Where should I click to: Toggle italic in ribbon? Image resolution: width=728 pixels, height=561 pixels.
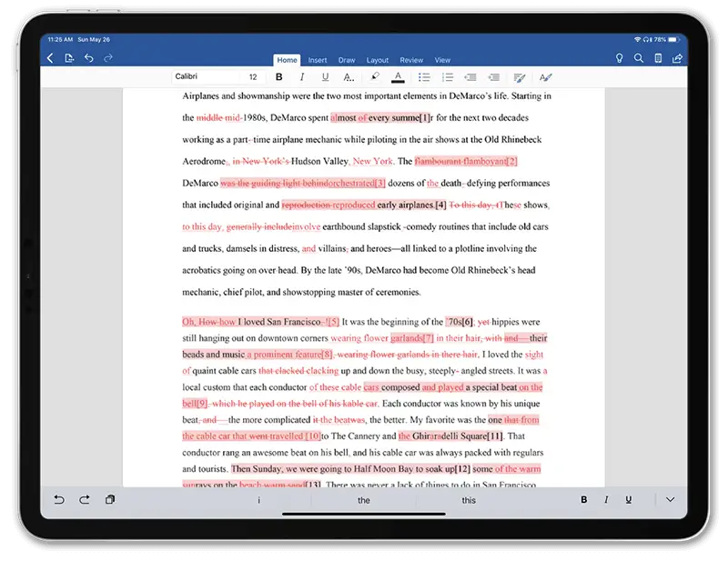pyautogui.click(x=302, y=77)
